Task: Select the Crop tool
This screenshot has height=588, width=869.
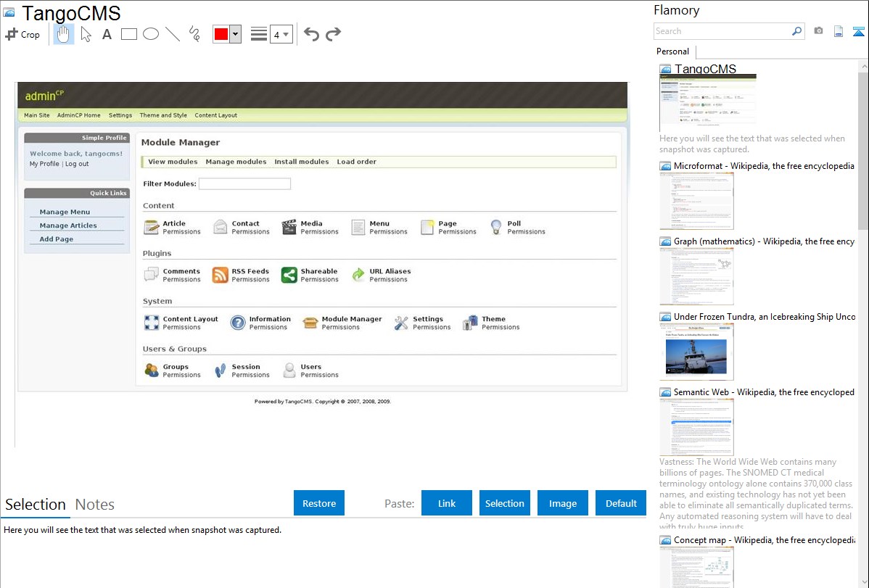Action: 22,34
